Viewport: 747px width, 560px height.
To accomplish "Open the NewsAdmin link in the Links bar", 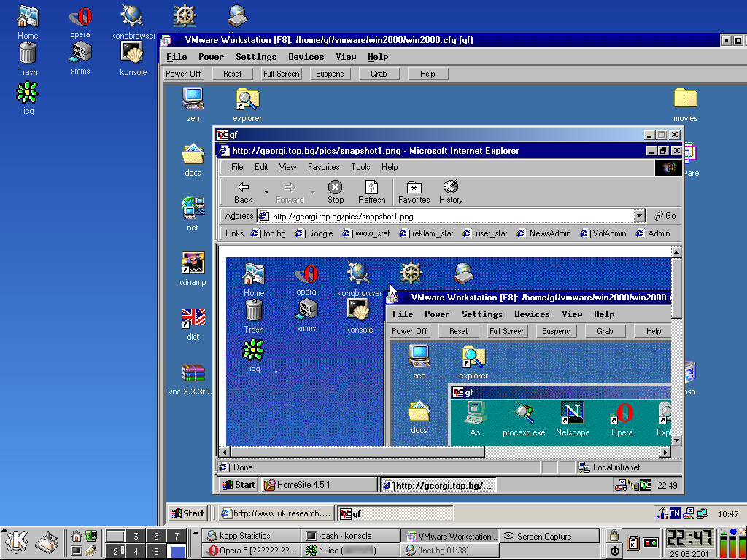I will coord(543,233).
